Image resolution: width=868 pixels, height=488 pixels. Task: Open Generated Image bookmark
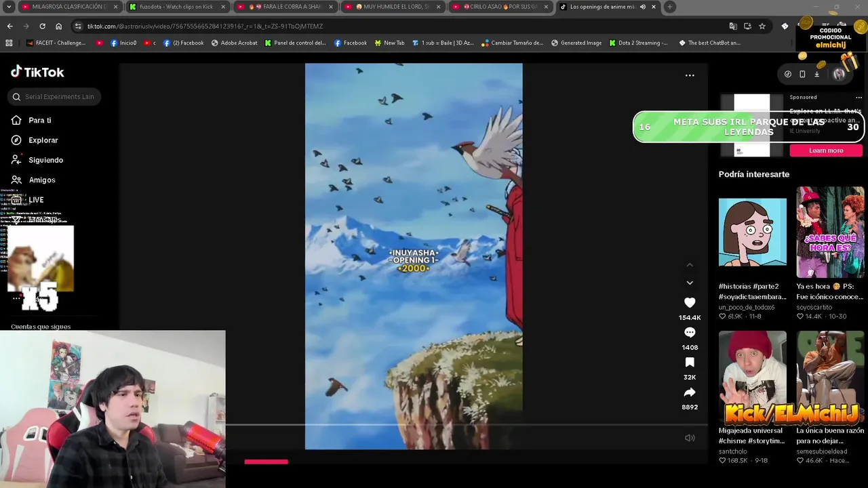click(x=576, y=43)
